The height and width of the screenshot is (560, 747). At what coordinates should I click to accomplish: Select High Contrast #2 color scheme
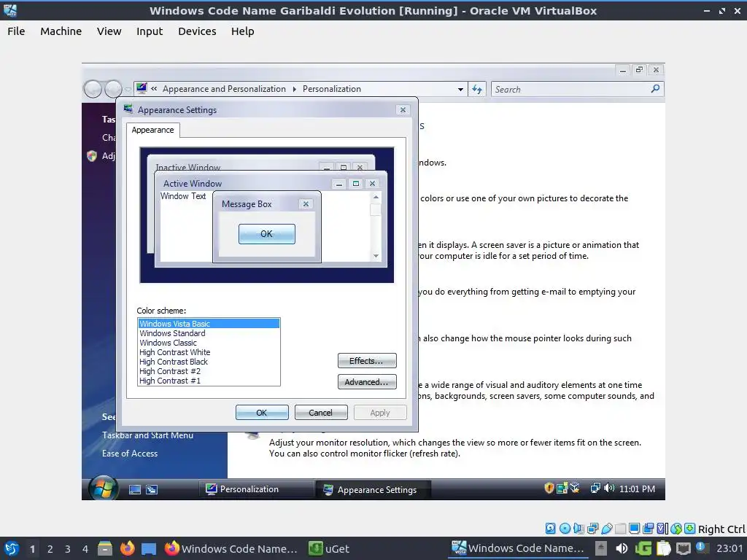click(209, 371)
